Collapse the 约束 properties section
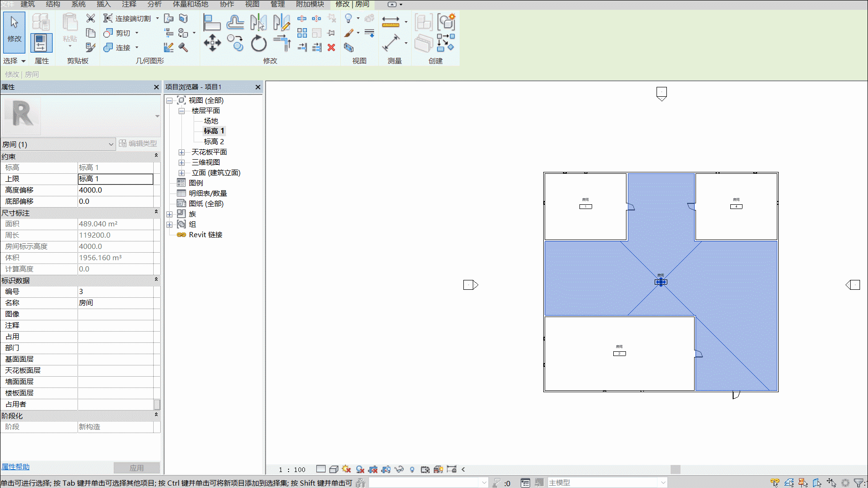This screenshot has width=868, height=488. [x=156, y=156]
